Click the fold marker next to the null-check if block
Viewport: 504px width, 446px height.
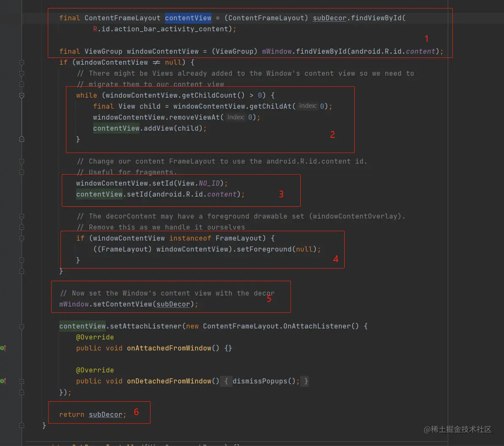click(x=22, y=62)
